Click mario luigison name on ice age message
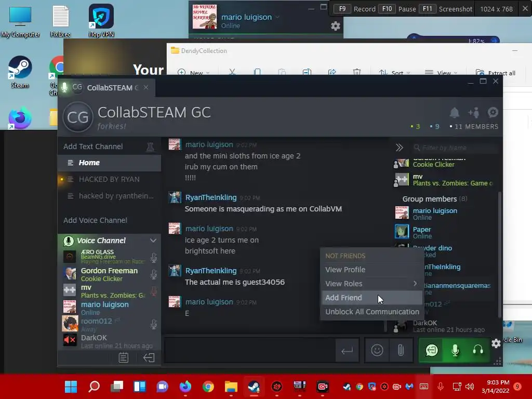This screenshot has width=532, height=399. pos(209,229)
